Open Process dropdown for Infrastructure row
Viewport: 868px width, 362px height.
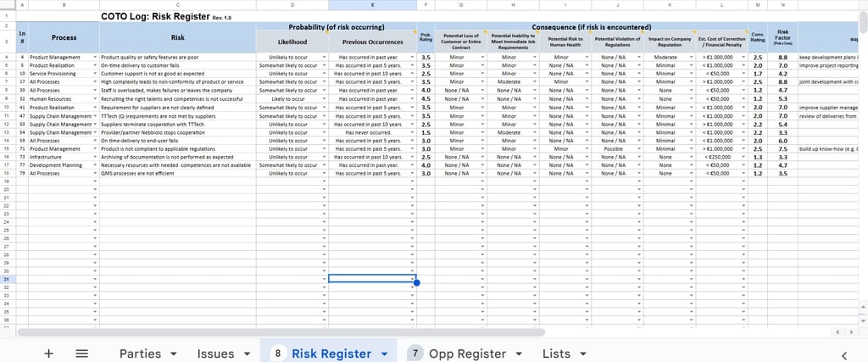(x=95, y=157)
